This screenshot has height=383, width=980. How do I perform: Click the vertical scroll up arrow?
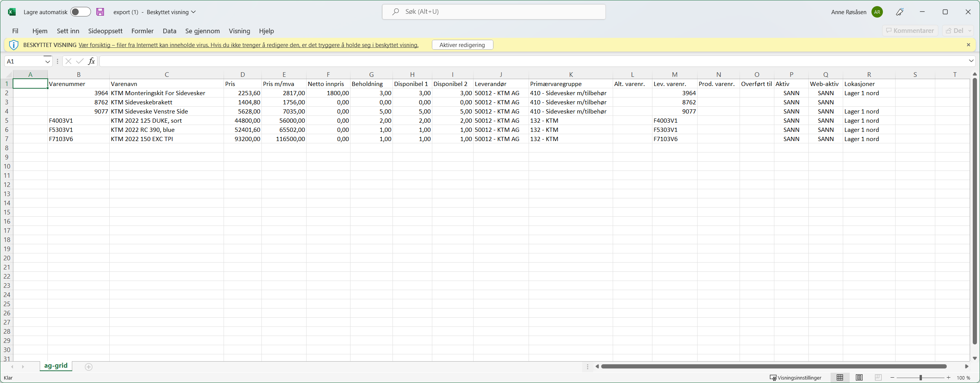pyautogui.click(x=975, y=74)
